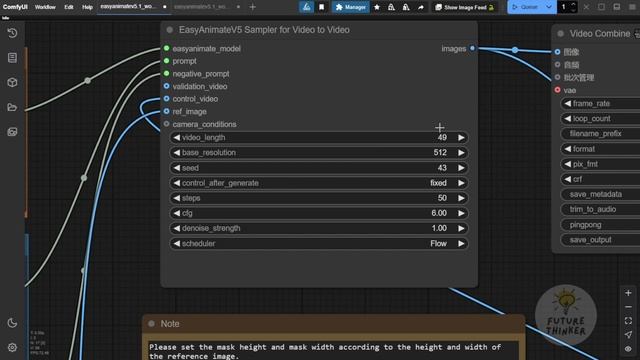The height and width of the screenshot is (360, 640).
Task: Open the workflows folder sidebar icon
Action: 12,107
